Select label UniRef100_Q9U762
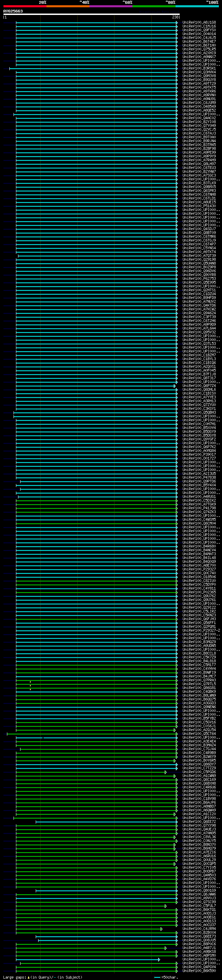 click(199, 596)
